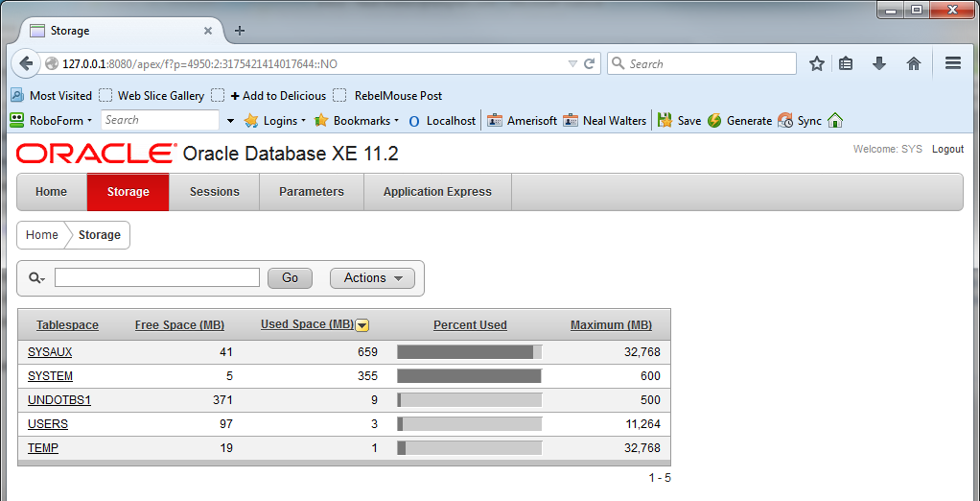Click the browser address bar URL
Screen dimensions: 980x501
(x=200, y=63)
